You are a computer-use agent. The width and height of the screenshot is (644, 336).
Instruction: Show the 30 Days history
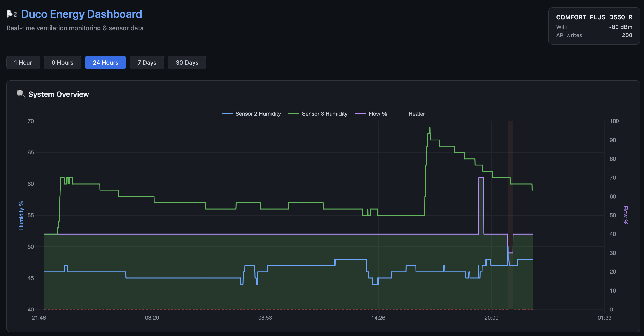click(x=187, y=62)
